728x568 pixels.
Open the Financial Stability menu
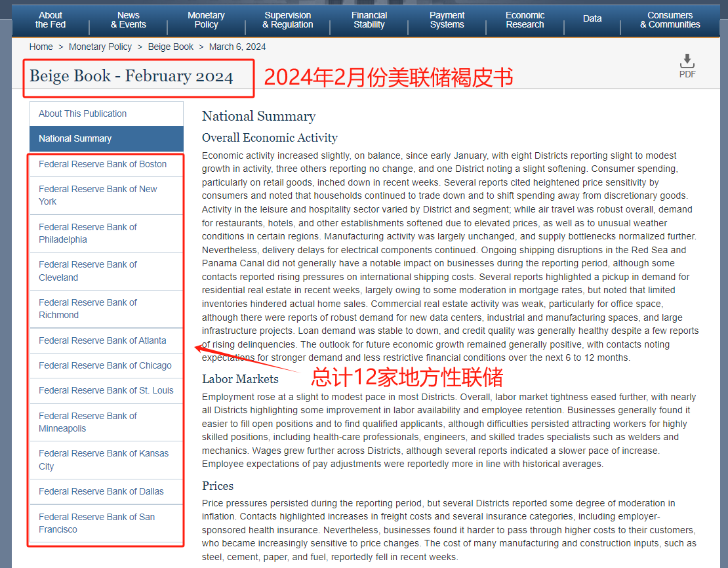(x=369, y=20)
